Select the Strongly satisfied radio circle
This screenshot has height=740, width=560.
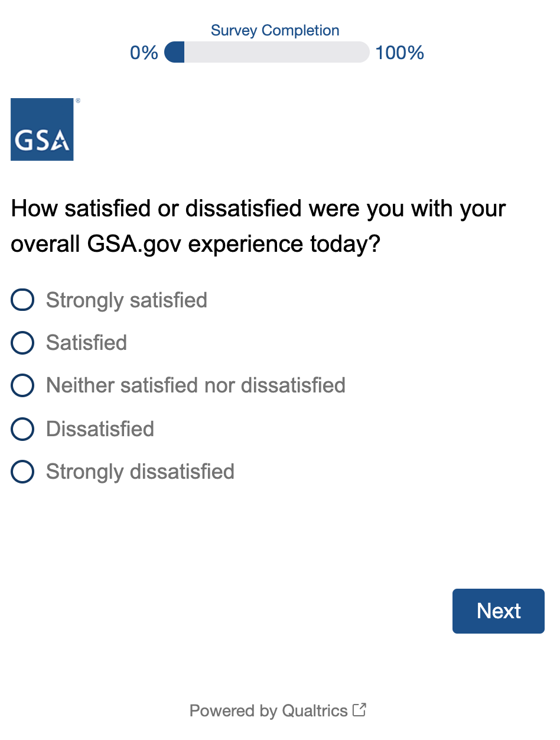coord(22,300)
